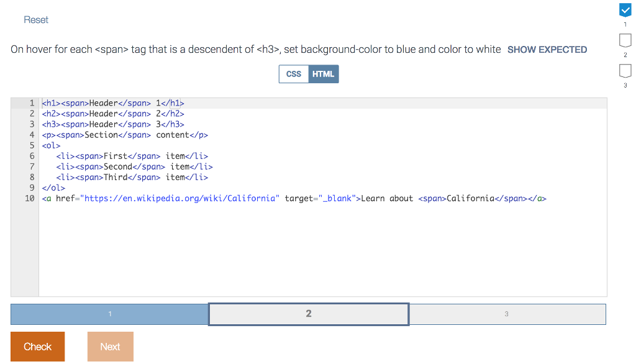Switch to the HTML tab
The height and width of the screenshot is (364, 636).
click(324, 73)
